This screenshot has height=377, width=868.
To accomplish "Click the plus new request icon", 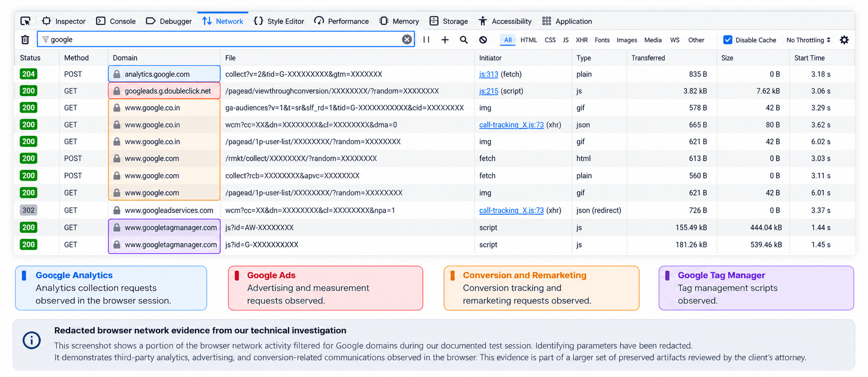I will 445,40.
